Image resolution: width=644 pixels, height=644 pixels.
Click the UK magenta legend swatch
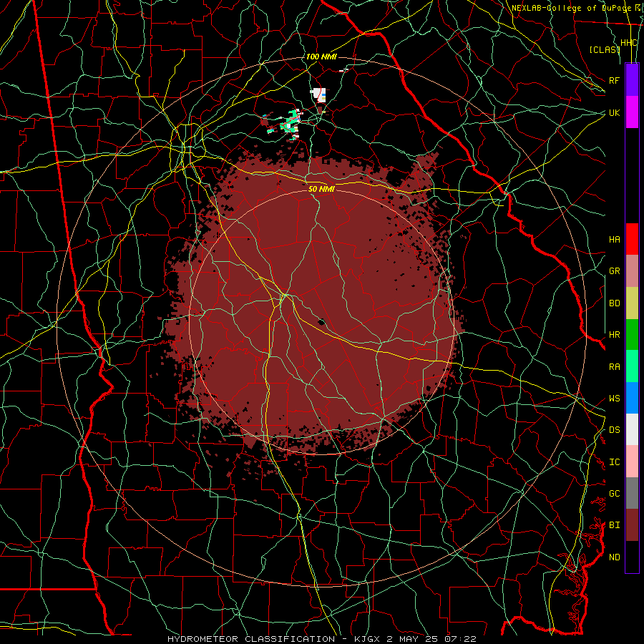pos(632,112)
